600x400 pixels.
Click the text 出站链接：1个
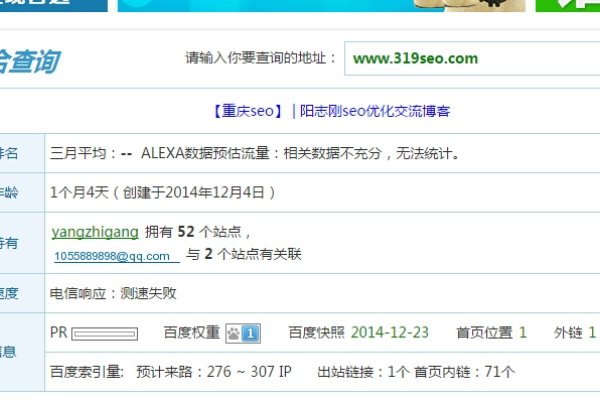point(364,372)
